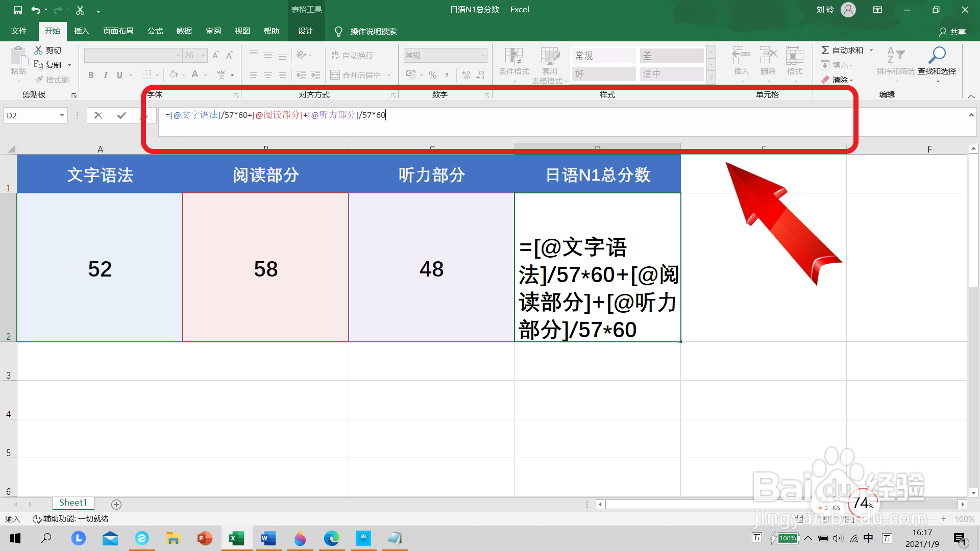Confirm the formula with the checkmark icon

tap(121, 115)
